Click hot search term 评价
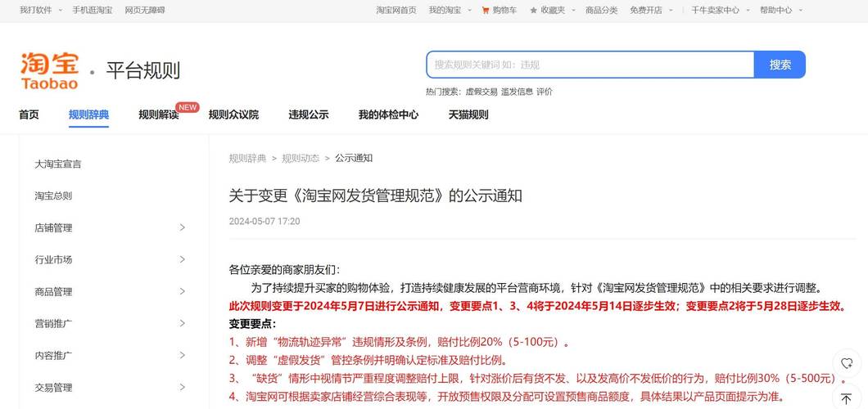Screen dimensions: 868x409 [x=545, y=92]
